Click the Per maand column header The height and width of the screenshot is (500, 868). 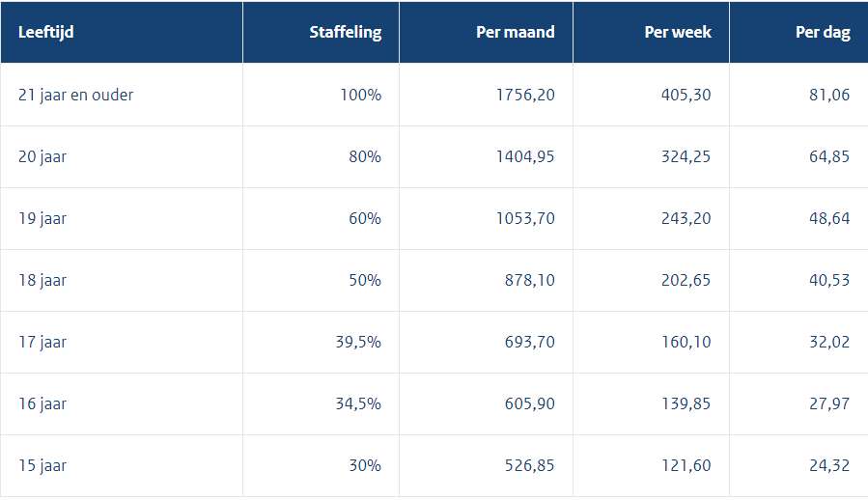[515, 32]
